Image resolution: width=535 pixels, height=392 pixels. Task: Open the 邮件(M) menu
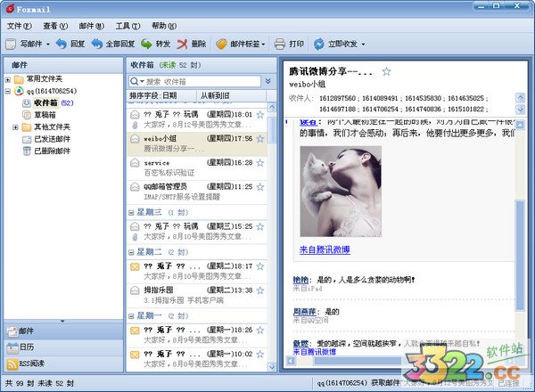pos(92,26)
